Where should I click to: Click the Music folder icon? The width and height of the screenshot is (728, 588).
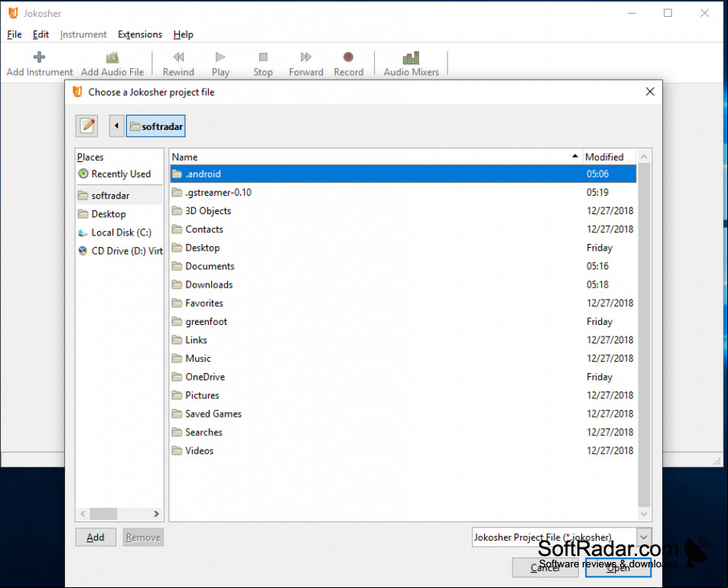(177, 359)
